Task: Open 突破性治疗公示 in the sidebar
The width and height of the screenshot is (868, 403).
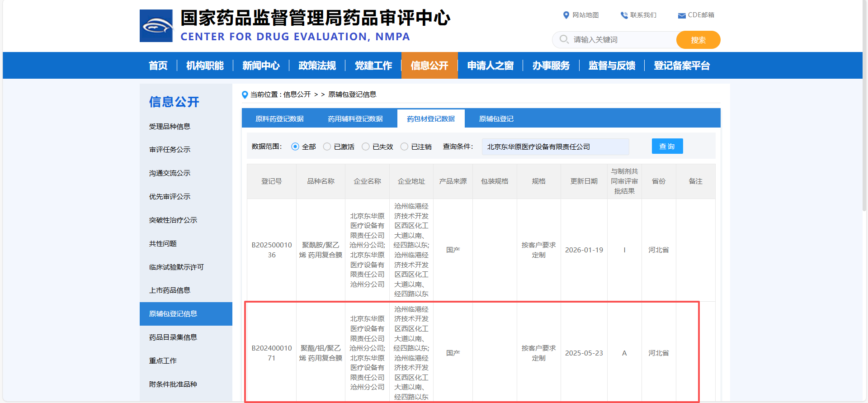Action: (173, 220)
